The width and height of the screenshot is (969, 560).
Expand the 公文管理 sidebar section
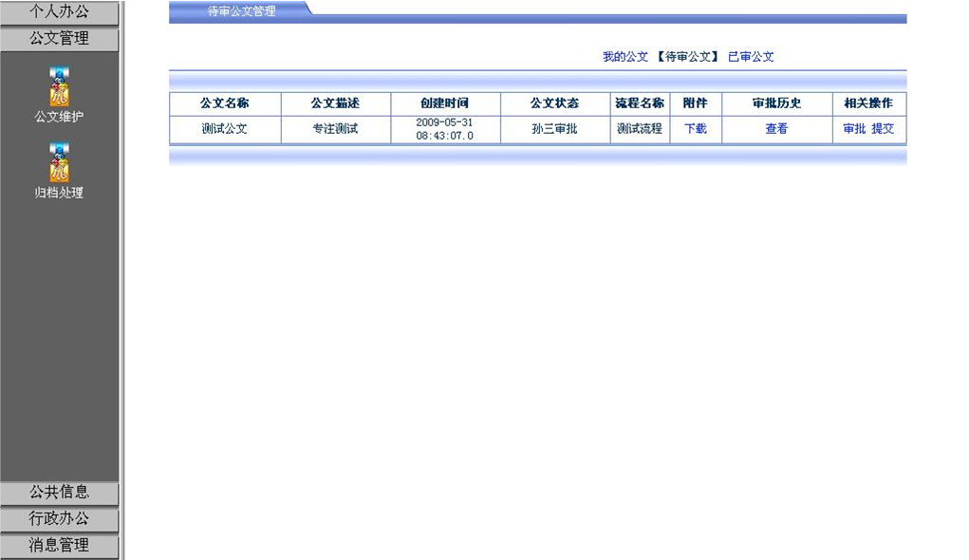(x=60, y=38)
